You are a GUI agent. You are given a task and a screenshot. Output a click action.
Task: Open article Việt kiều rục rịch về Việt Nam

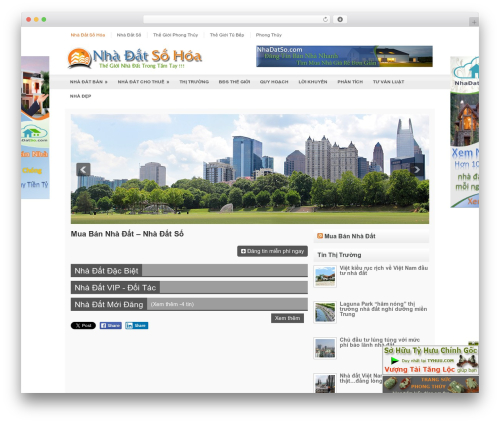[384, 270]
